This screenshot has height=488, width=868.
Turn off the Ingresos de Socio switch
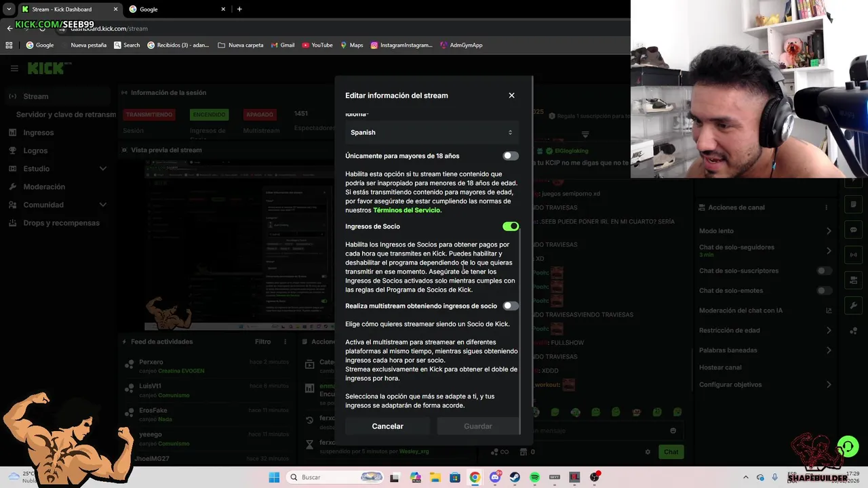click(x=511, y=226)
